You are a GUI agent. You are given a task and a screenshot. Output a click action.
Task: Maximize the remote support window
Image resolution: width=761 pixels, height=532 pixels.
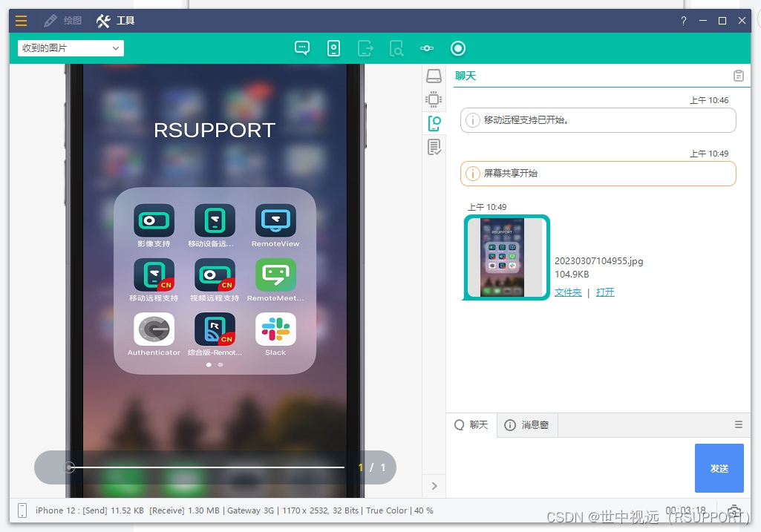click(x=722, y=20)
